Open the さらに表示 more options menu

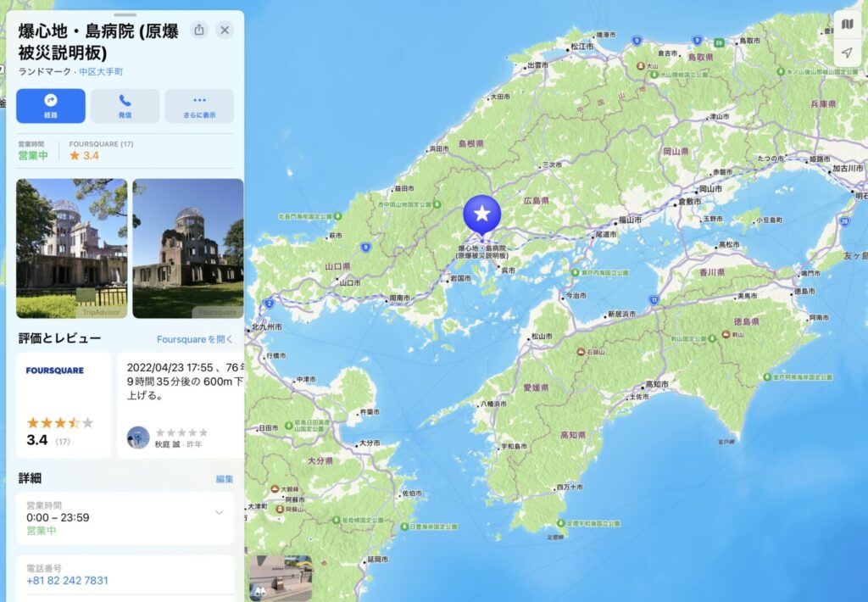[199, 106]
